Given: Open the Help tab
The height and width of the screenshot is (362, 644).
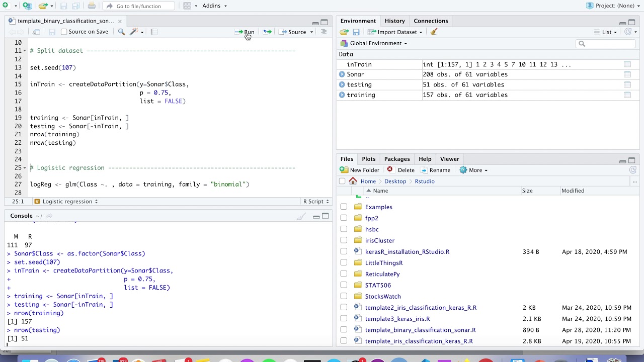Looking at the screenshot, I should tap(425, 159).
